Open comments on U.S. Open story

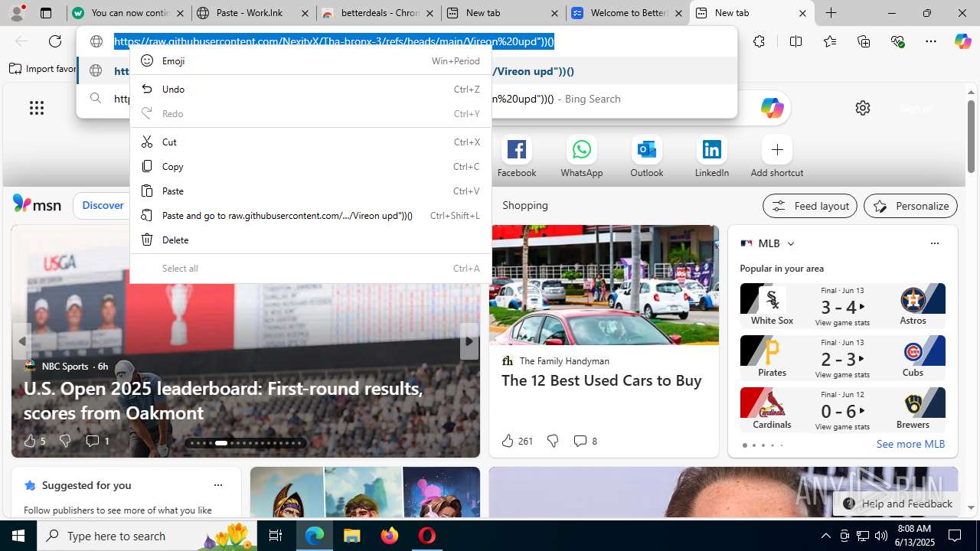click(x=97, y=441)
